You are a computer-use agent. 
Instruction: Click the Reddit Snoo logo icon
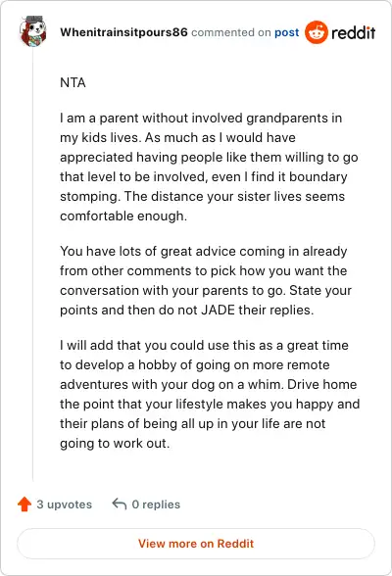click(316, 32)
